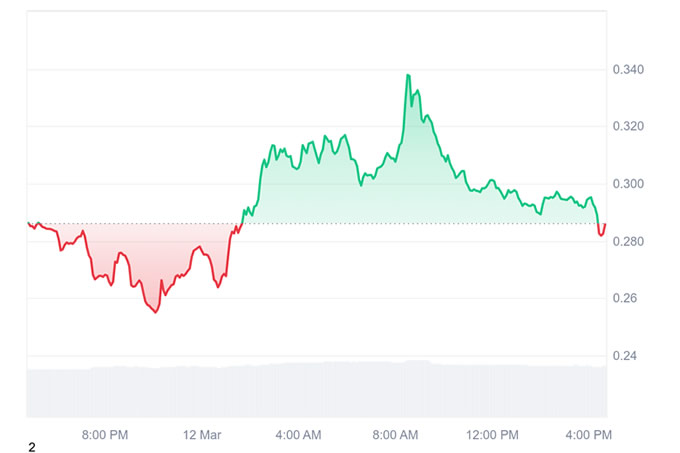Click the 0.340 price axis label
680x453 pixels.
(628, 69)
